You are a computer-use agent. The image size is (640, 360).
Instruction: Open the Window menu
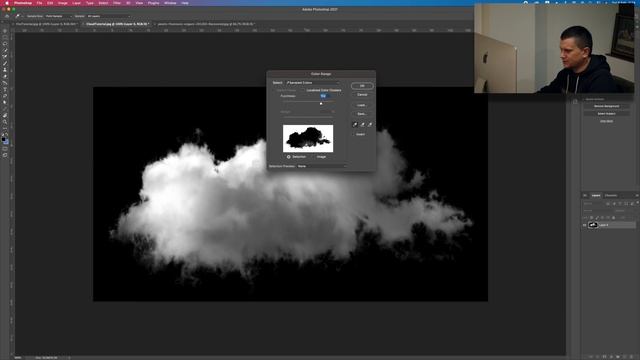pyautogui.click(x=170, y=3)
